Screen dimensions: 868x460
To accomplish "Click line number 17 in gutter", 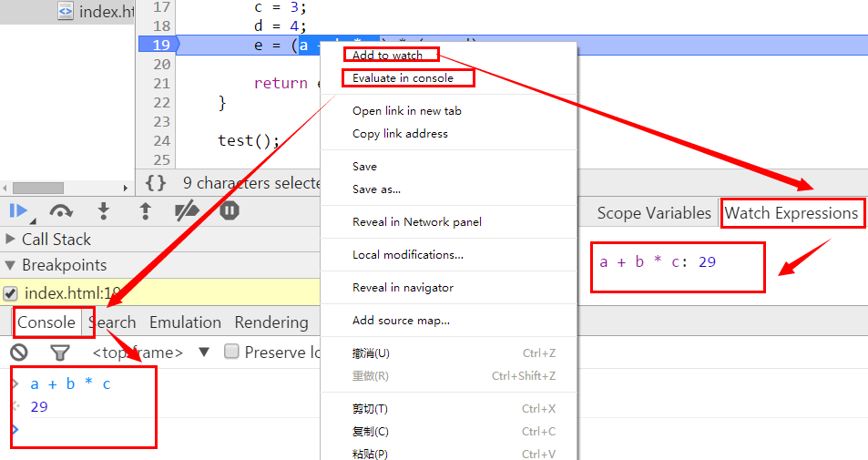I will click(x=161, y=7).
